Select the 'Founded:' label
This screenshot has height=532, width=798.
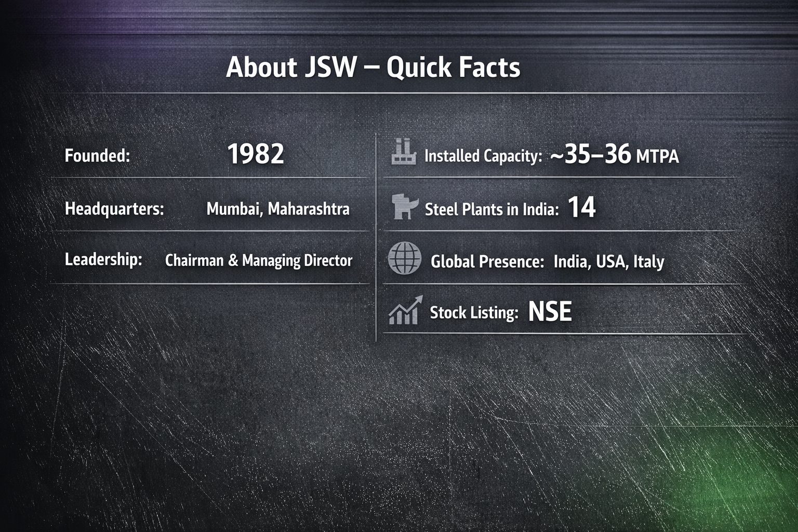pos(97,155)
